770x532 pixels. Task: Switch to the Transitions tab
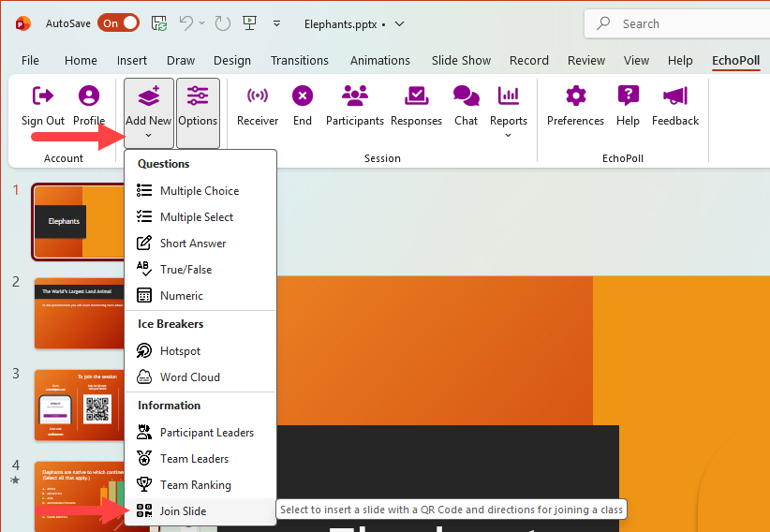300,61
